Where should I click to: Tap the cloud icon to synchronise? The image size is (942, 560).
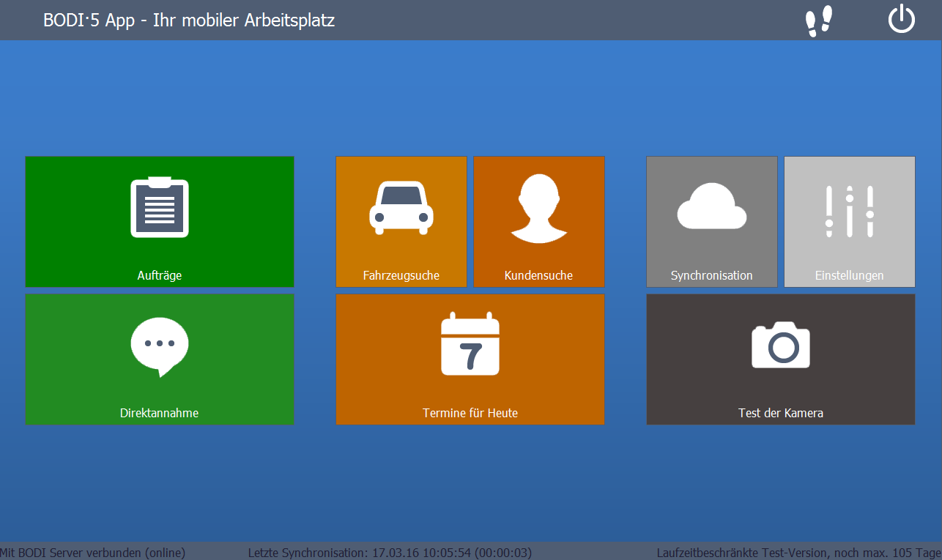(x=711, y=207)
